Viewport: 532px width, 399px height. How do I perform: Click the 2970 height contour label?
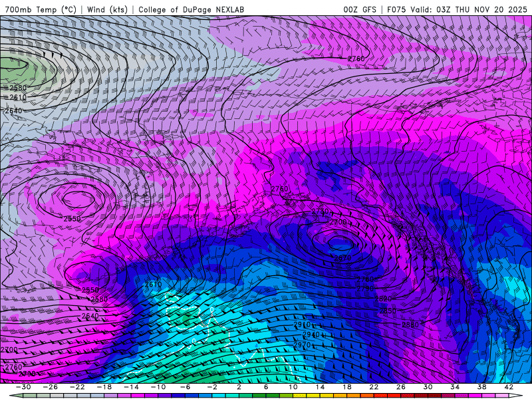(x=302, y=345)
